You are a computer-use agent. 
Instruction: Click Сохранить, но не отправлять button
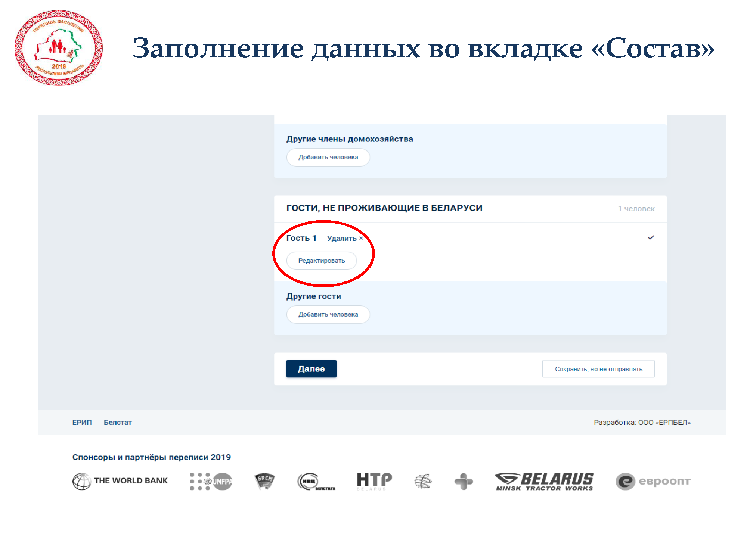pos(598,369)
